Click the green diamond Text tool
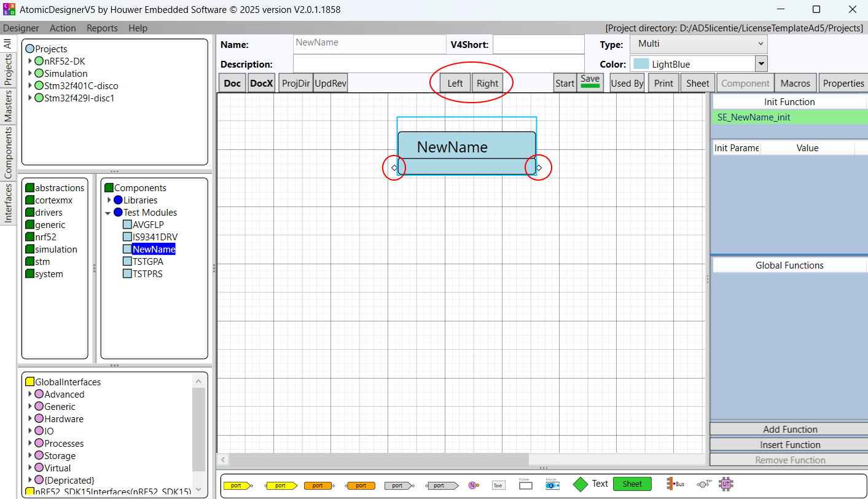This screenshot has width=868, height=499. click(x=581, y=484)
